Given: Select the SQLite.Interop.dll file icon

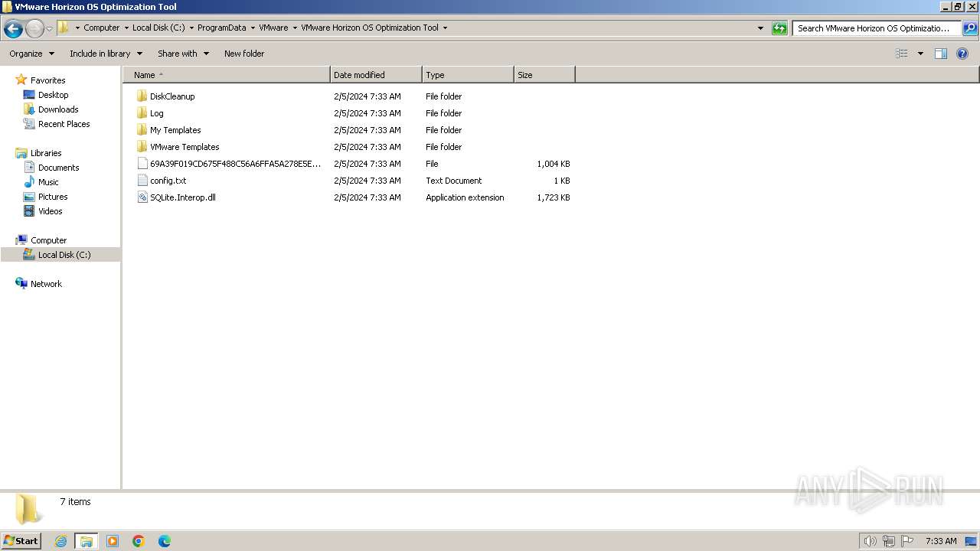Looking at the screenshot, I should coord(142,197).
